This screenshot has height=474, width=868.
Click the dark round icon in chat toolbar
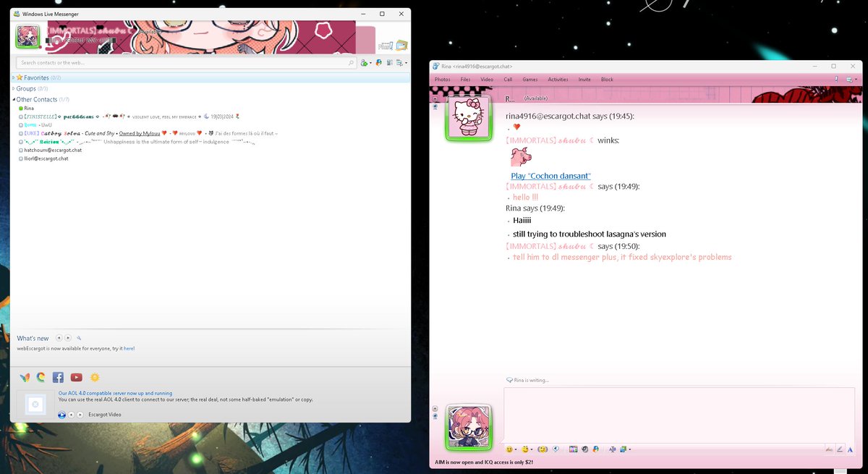click(x=584, y=449)
